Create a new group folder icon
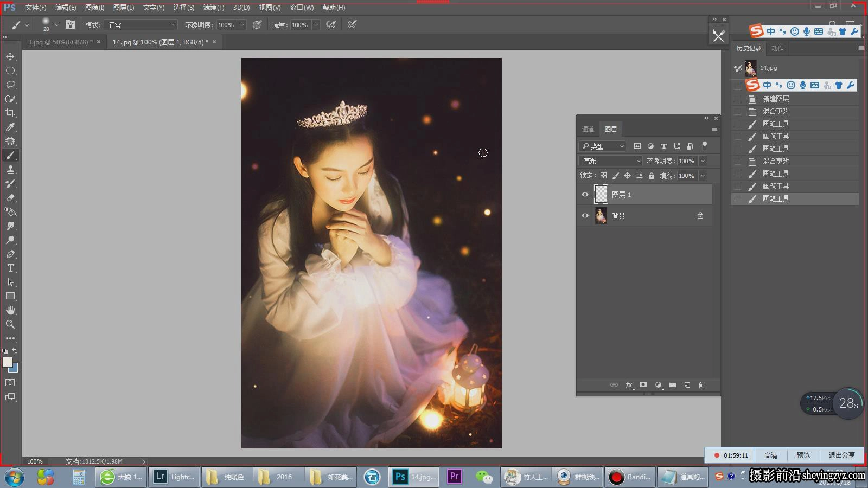 coord(673,384)
